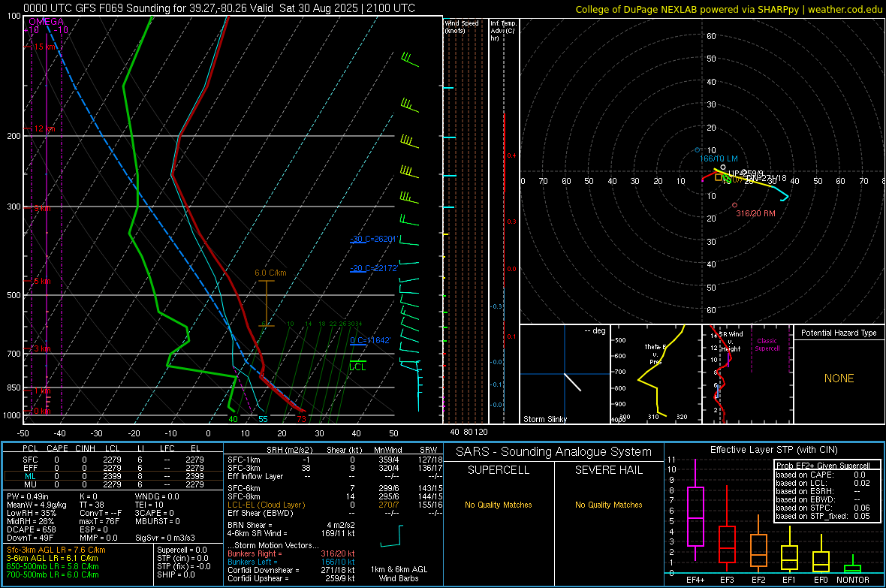886x588 pixels.
Task: Click the Bunkers Left blue circle on hodograph
Action: point(698,150)
